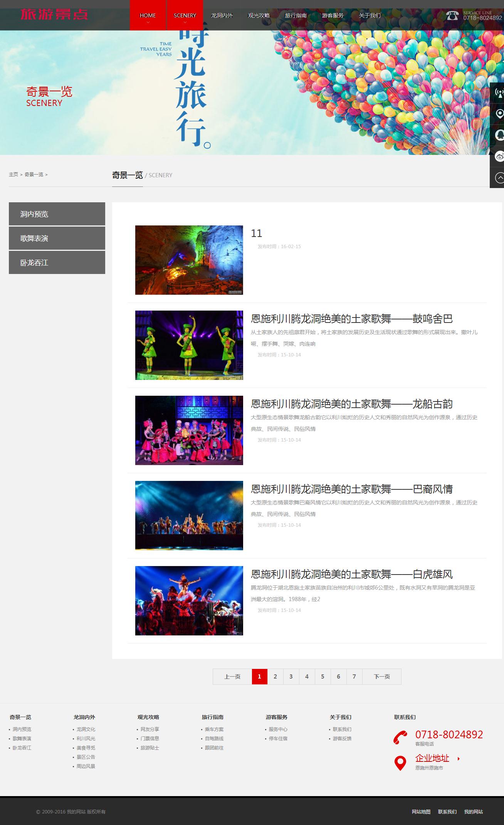The height and width of the screenshot is (825, 504).
Task: Open the 鼓鸣舍巴 article title link
Action: tap(351, 319)
